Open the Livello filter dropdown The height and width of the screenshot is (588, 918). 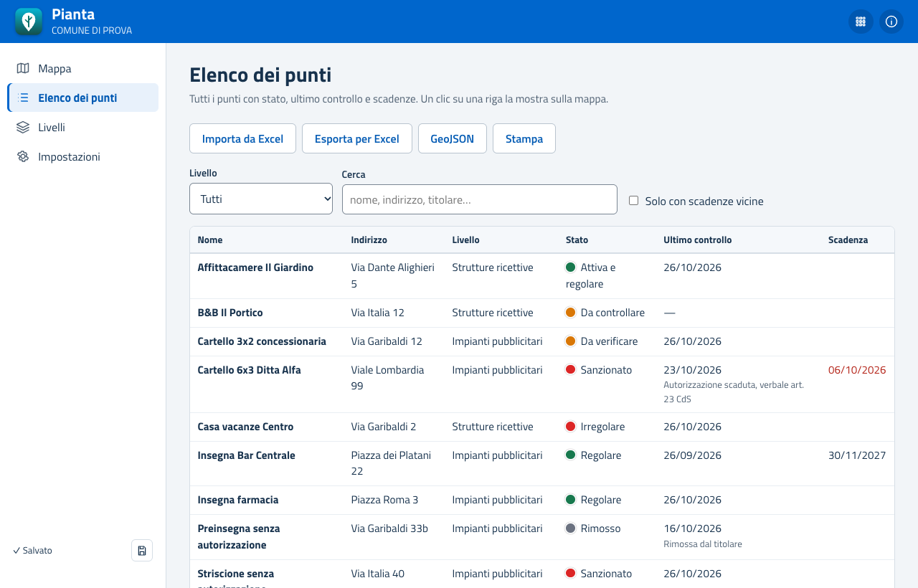[261, 199]
